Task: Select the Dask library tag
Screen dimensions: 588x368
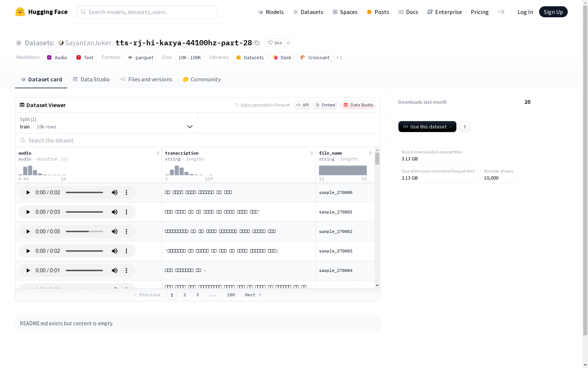Action: 282,57
